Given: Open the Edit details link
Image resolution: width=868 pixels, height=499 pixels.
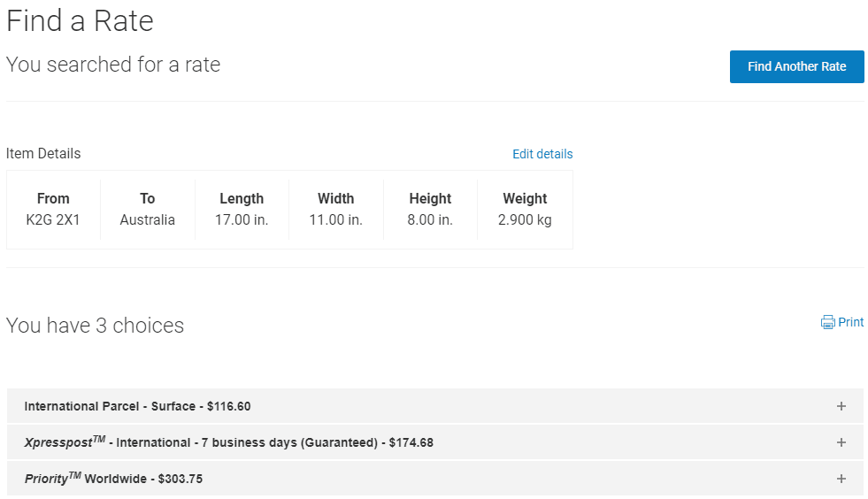Looking at the screenshot, I should pos(542,154).
